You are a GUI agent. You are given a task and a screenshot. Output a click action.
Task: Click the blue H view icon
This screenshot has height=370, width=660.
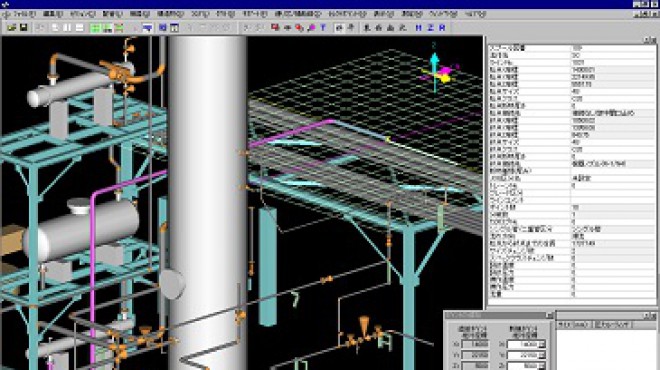pyautogui.click(x=418, y=28)
